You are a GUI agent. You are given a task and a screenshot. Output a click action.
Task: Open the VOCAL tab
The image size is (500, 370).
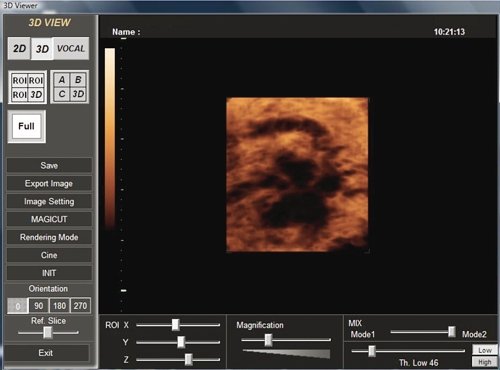(x=71, y=49)
